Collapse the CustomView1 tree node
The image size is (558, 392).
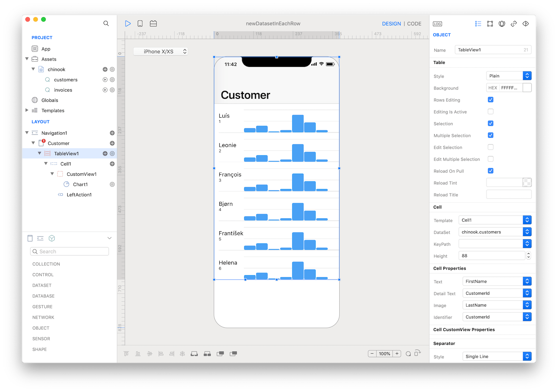[x=52, y=174]
